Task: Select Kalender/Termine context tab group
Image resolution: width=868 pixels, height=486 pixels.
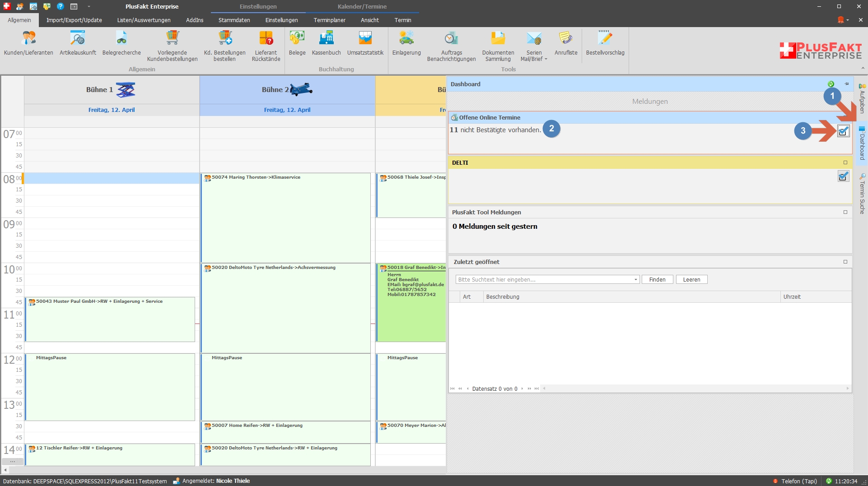Action: tap(362, 7)
